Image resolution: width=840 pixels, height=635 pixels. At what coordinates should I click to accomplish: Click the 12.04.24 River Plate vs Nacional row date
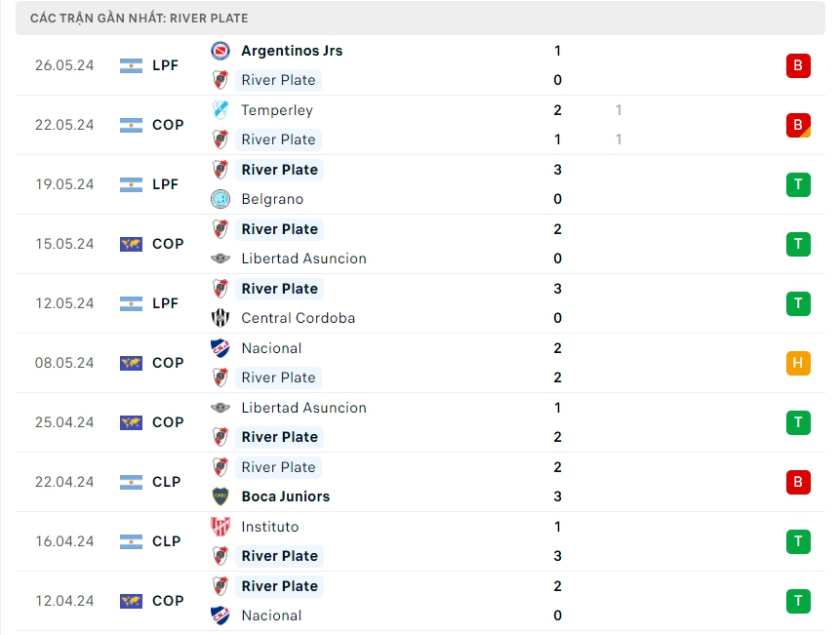[64, 601]
